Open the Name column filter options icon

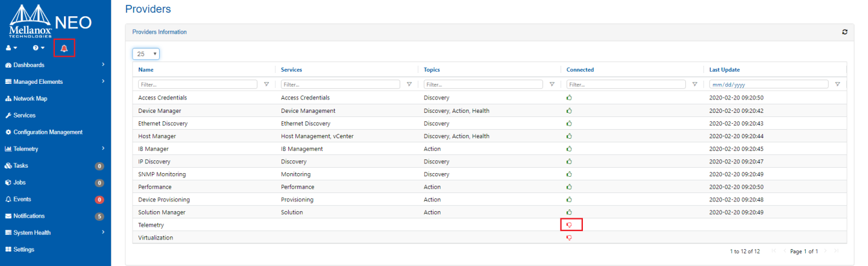266,84
